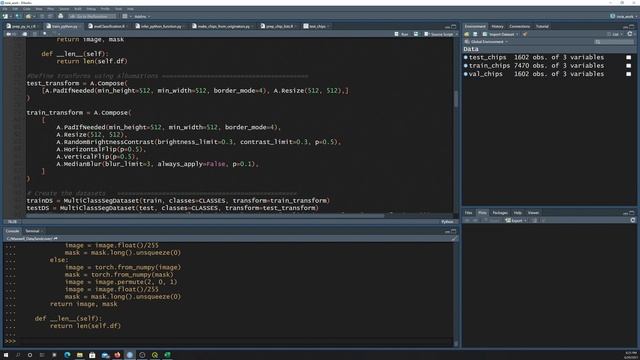Click the console prompt input line

tap(235, 341)
